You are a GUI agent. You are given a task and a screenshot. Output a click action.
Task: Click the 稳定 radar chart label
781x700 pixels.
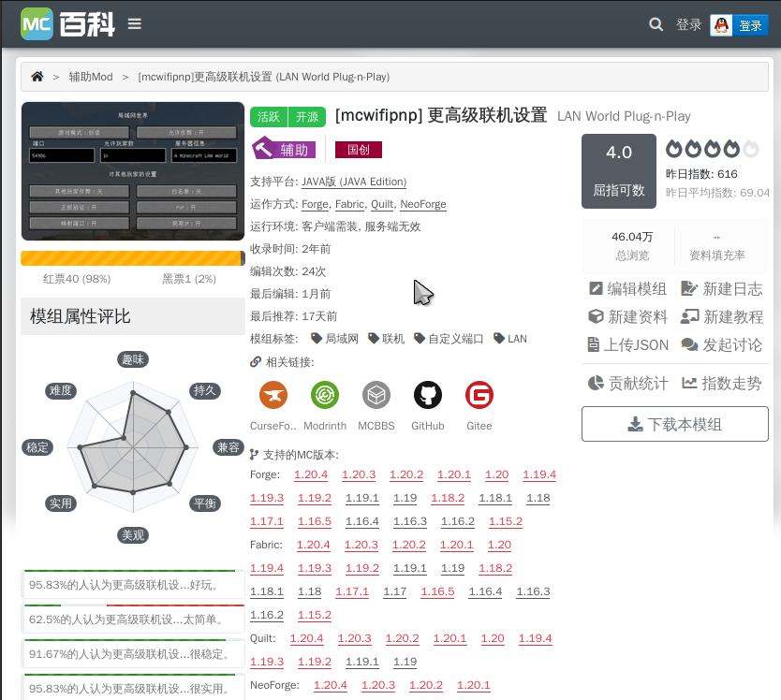click(37, 447)
